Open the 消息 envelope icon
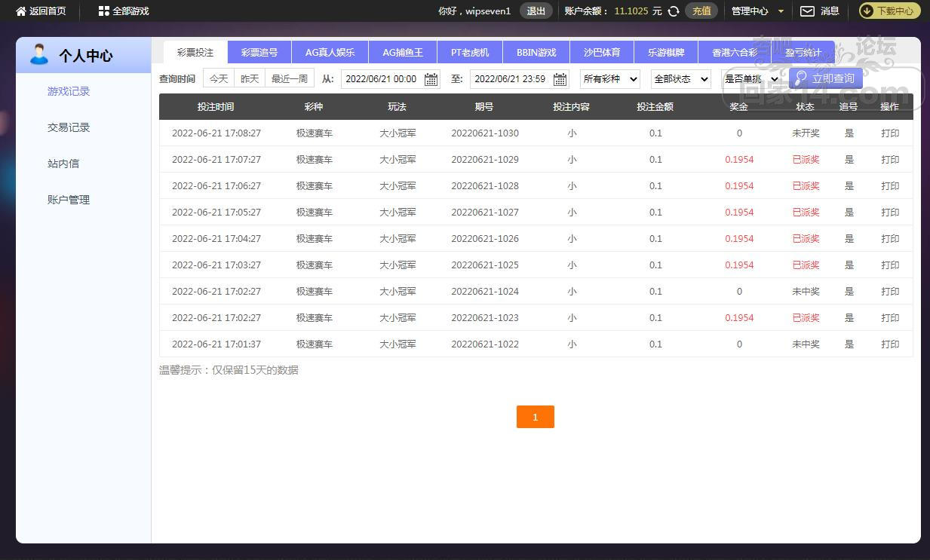930x560 pixels. (x=807, y=11)
